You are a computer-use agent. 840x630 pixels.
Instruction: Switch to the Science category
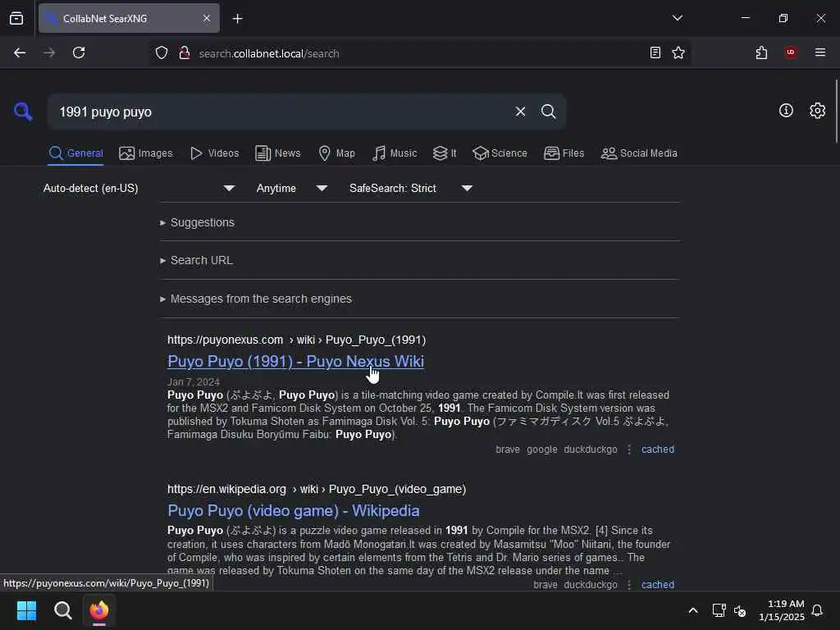[500, 153]
